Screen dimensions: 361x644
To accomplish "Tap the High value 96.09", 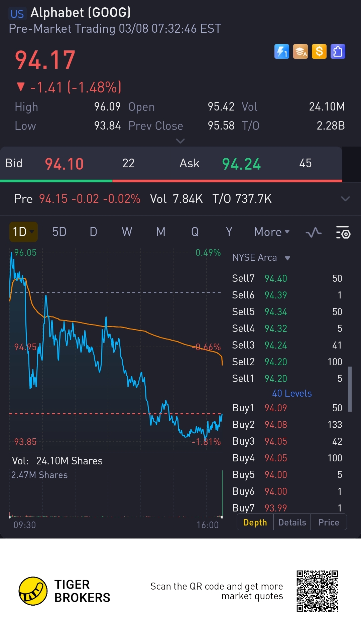I will pos(107,107).
